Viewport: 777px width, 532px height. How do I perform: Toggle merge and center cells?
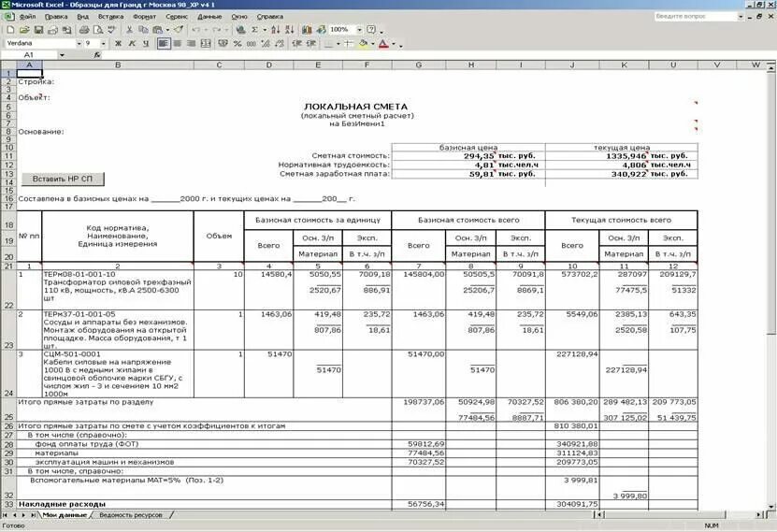206,44
